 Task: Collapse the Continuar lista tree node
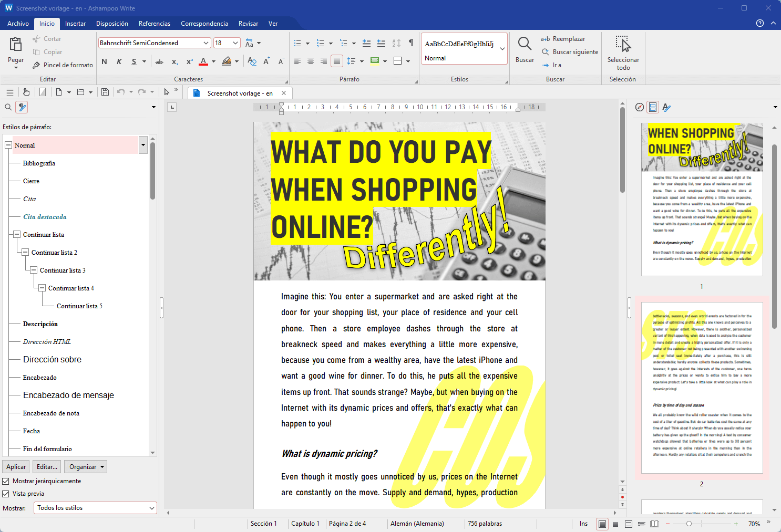click(x=17, y=235)
